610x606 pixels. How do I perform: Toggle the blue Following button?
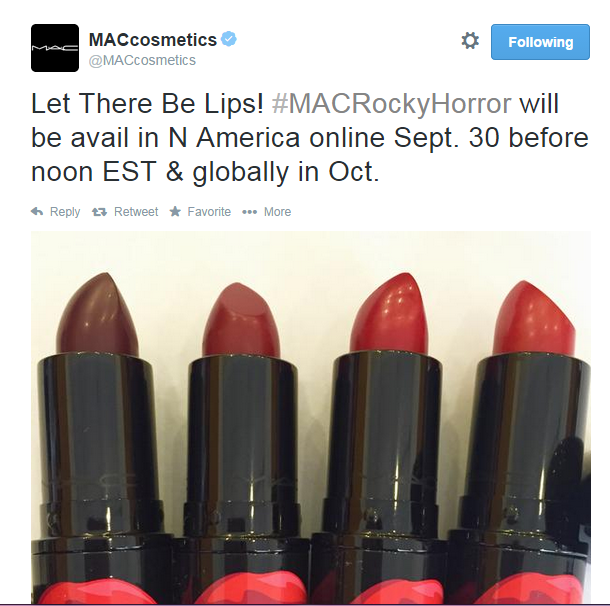click(540, 42)
